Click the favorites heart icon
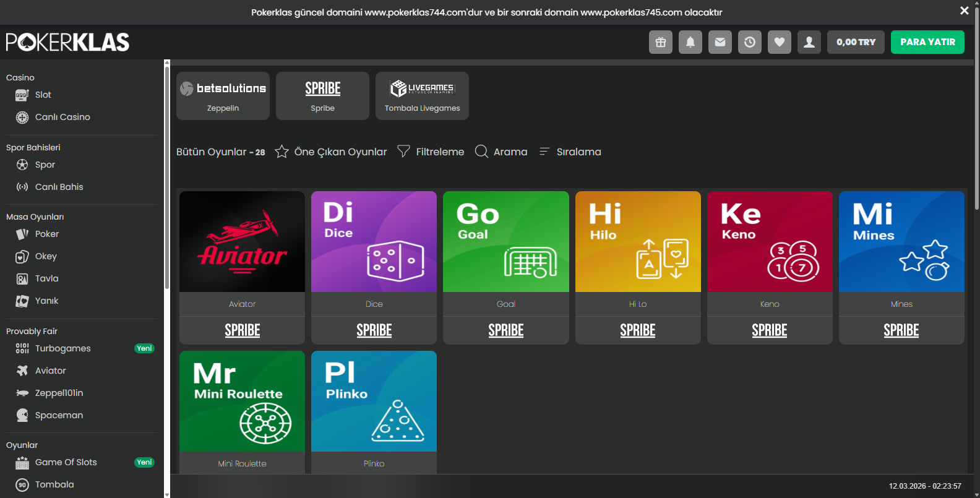980x498 pixels. 779,42
